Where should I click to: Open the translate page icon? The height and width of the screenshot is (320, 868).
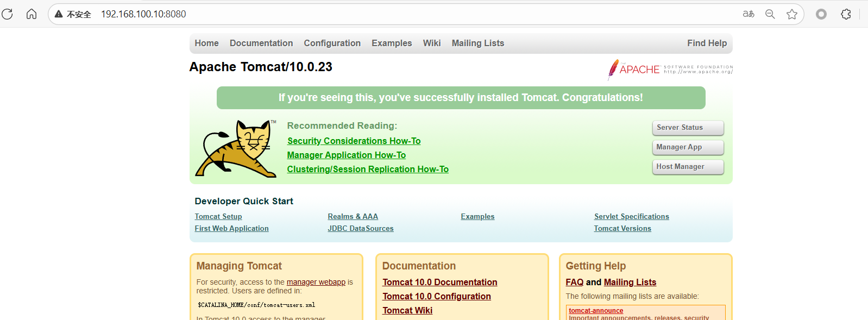[749, 14]
